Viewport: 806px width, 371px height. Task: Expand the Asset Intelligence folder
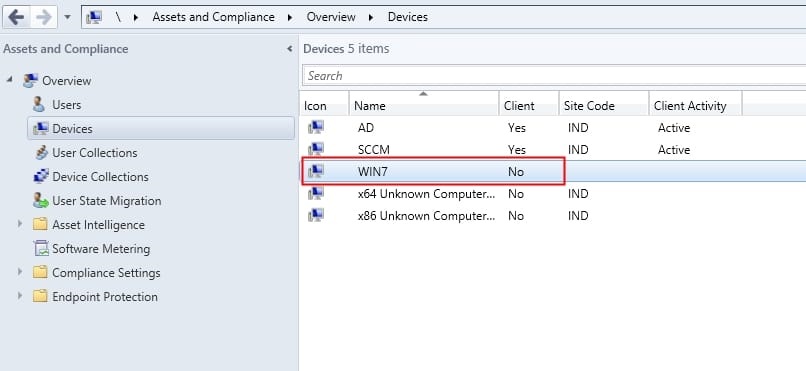[20, 224]
